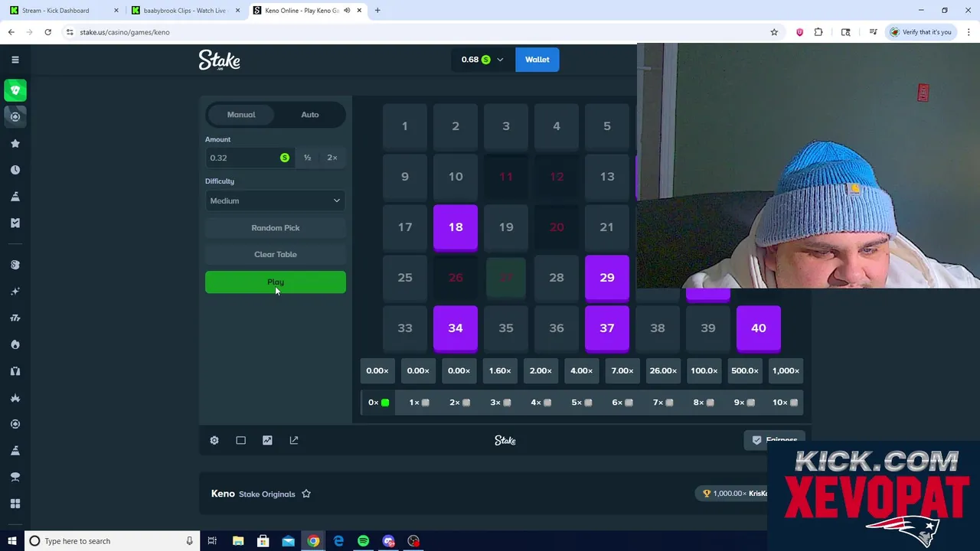Open Recent clock icon in sidebar
This screenshot has height=551, width=980.
click(15, 170)
